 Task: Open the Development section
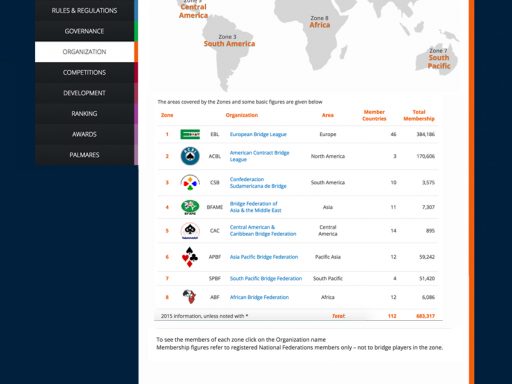pos(84,93)
